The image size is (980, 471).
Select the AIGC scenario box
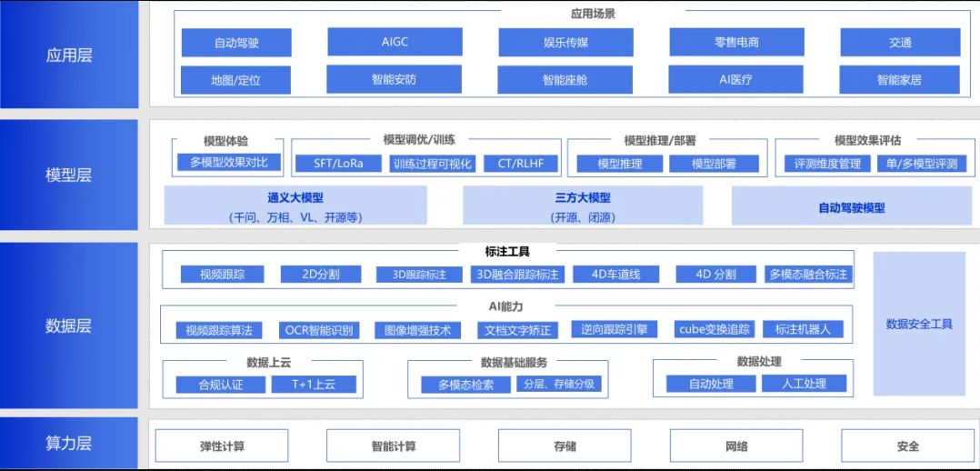(395, 42)
